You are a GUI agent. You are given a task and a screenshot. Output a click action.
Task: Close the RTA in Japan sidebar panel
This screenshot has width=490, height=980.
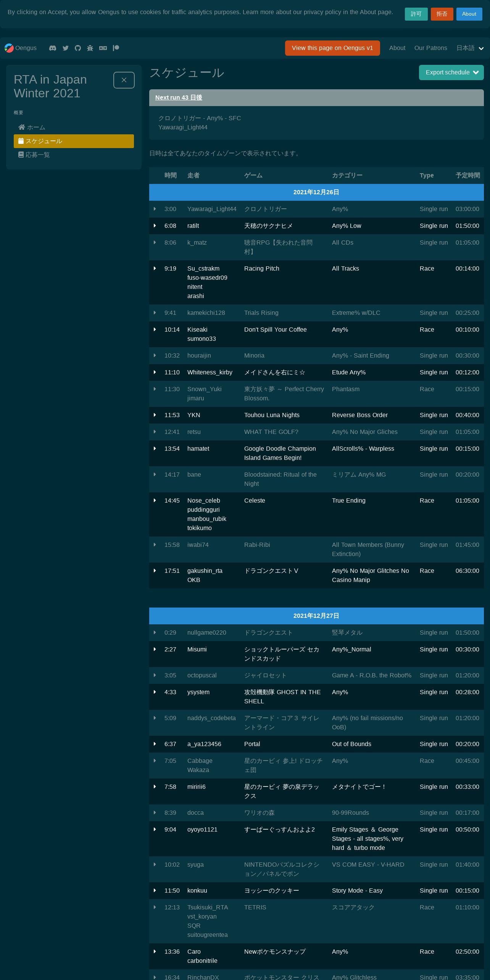[124, 80]
